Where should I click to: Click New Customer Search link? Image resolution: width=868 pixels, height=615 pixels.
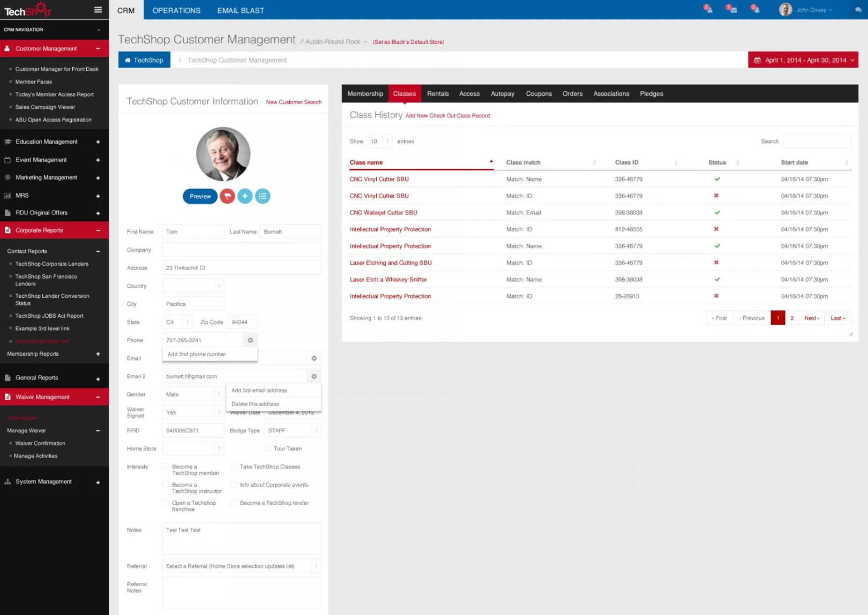tap(294, 102)
